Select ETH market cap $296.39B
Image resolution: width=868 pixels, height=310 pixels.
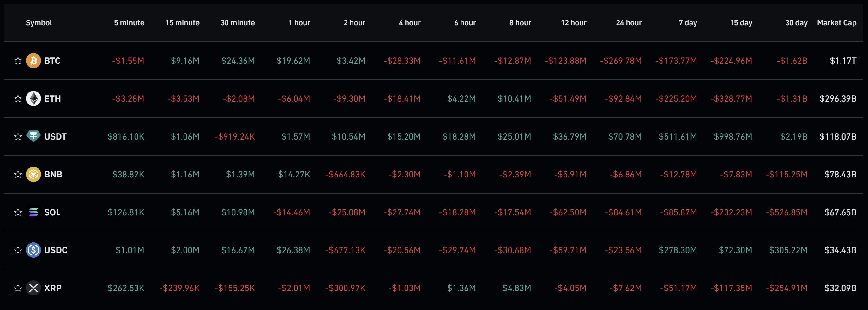[838, 98]
